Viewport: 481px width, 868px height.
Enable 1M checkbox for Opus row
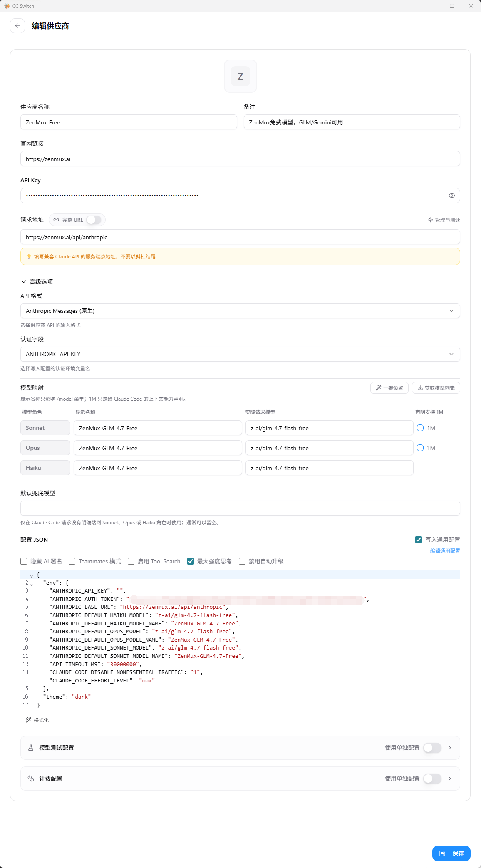tap(420, 448)
